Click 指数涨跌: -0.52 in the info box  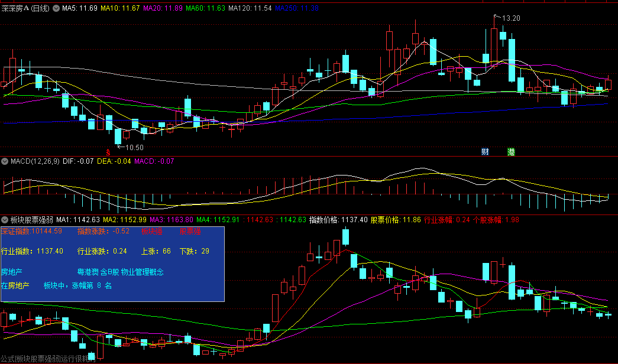(103, 231)
